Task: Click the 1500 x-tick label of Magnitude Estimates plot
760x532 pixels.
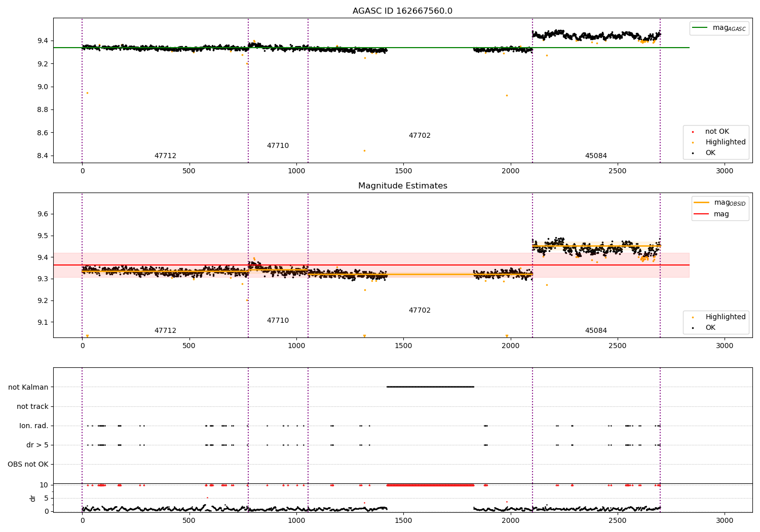Action: (x=403, y=346)
